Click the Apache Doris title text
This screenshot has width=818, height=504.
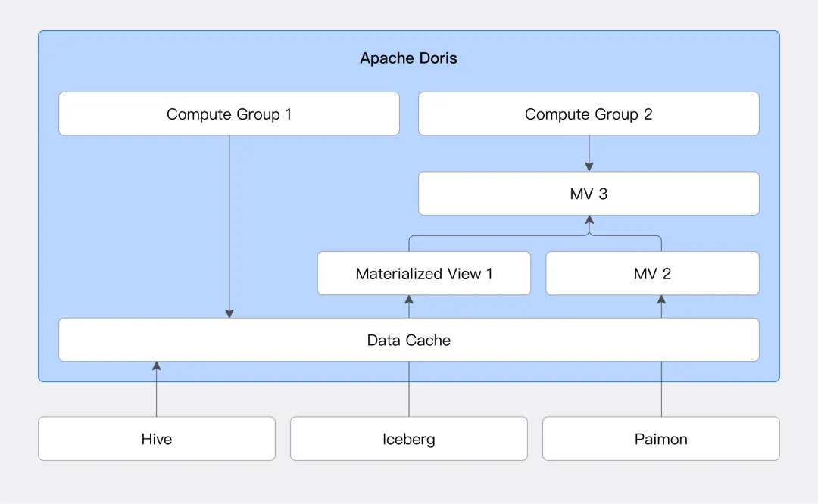409,58
